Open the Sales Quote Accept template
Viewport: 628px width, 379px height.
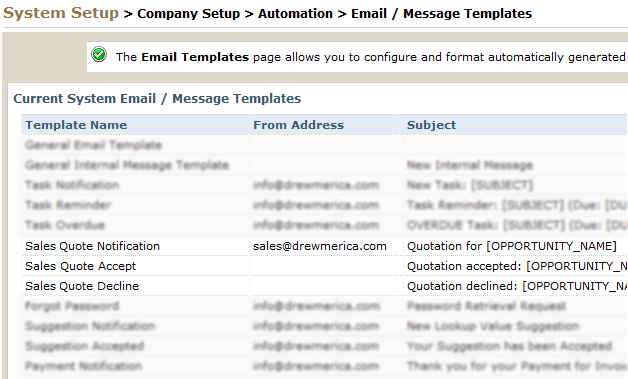[81, 266]
